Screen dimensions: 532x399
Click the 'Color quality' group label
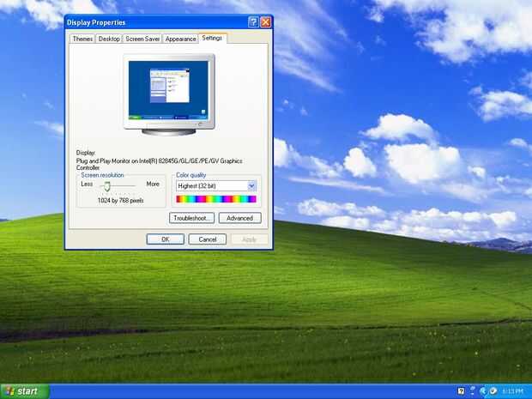pyautogui.click(x=191, y=175)
